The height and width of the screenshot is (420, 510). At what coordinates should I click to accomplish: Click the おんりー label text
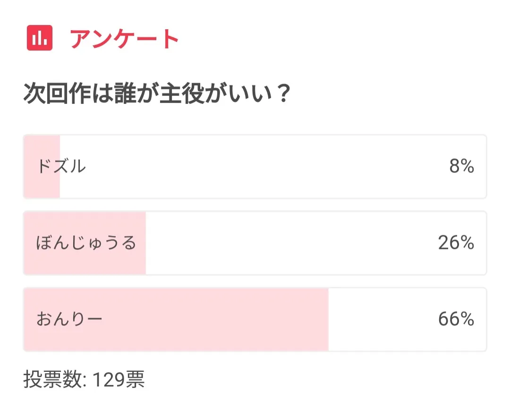(69, 320)
